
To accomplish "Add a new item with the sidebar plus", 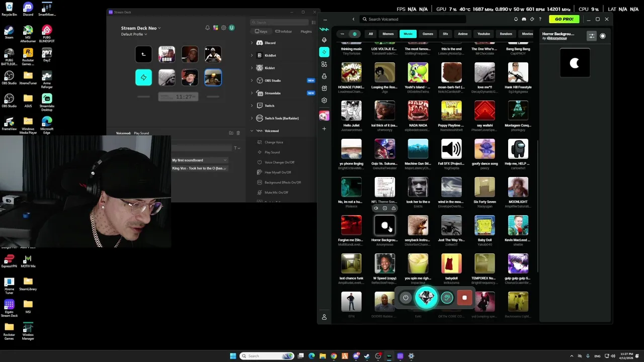I will (x=324, y=129).
